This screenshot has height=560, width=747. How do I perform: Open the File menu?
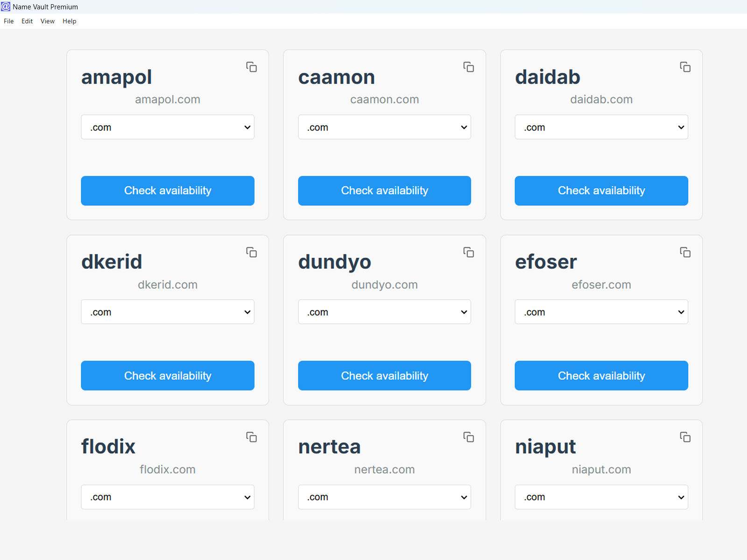coord(9,21)
